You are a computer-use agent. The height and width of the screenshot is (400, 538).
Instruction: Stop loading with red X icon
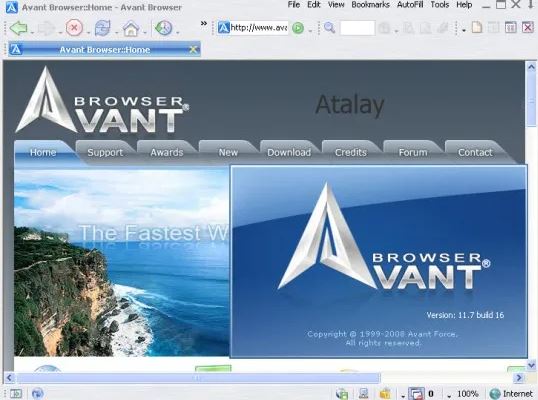pyautogui.click(x=74, y=28)
